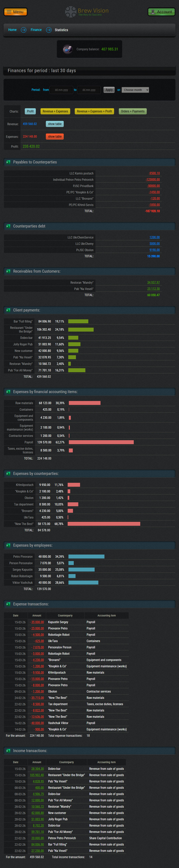The height and width of the screenshot is (868, 179).
Task: Apply the selected period
Action: 109,90
